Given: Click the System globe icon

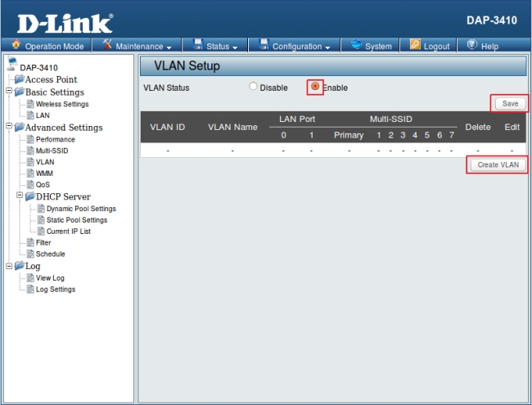Looking at the screenshot, I should 354,46.
